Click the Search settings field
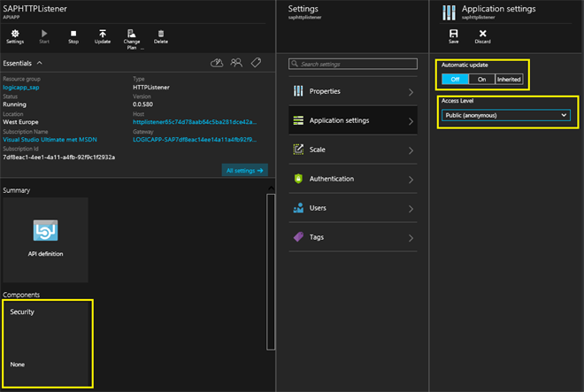Screen dimensions: 584x392 [x=354, y=64]
